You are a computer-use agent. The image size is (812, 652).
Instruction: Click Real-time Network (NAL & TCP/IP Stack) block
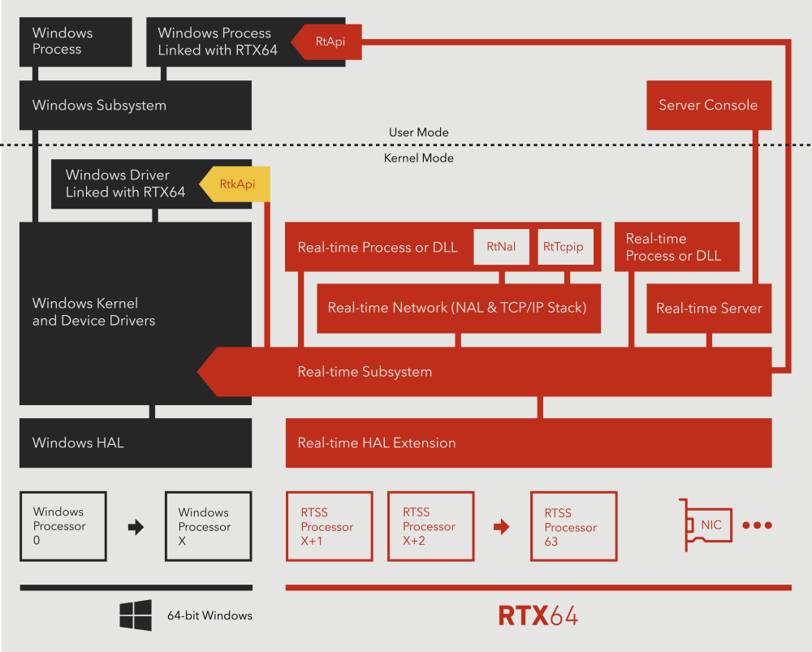[x=459, y=308]
